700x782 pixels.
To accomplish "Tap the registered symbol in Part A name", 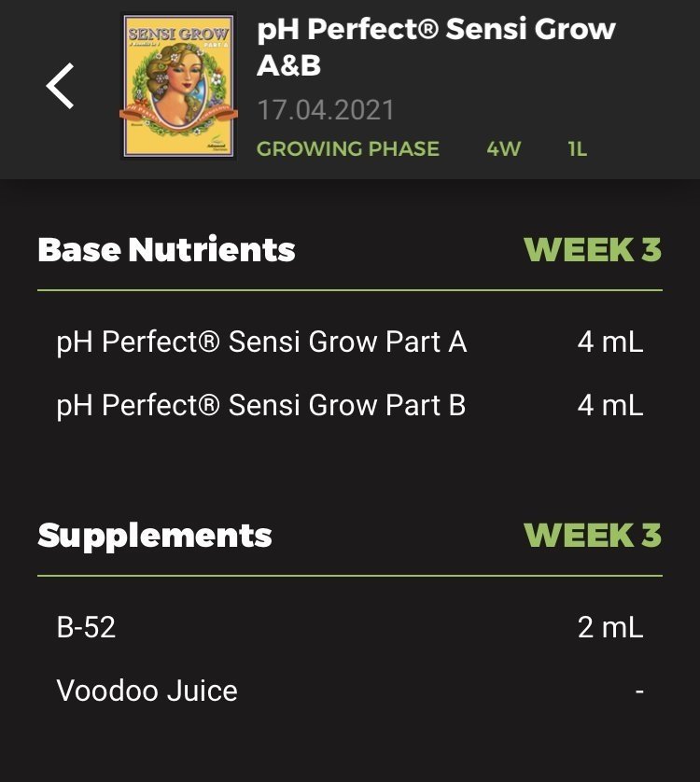I will tap(210, 342).
